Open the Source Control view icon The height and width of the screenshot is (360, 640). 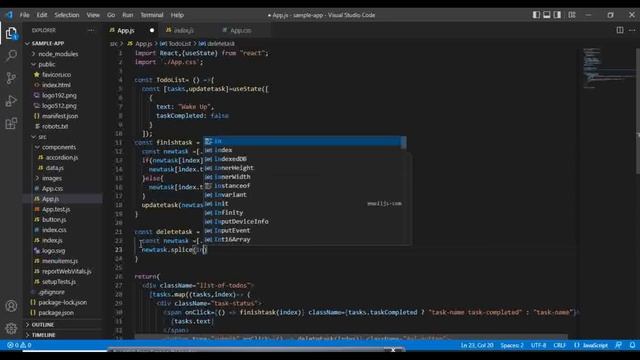[11, 78]
